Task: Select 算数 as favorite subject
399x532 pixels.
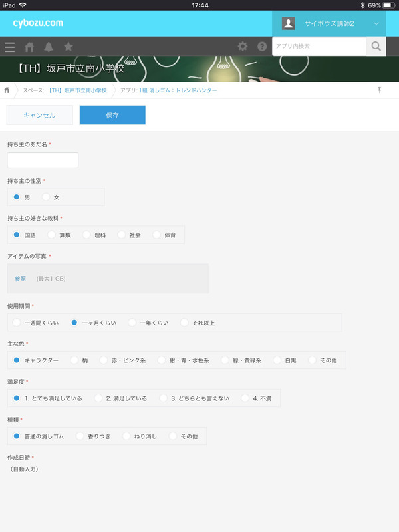Action: tap(52, 235)
